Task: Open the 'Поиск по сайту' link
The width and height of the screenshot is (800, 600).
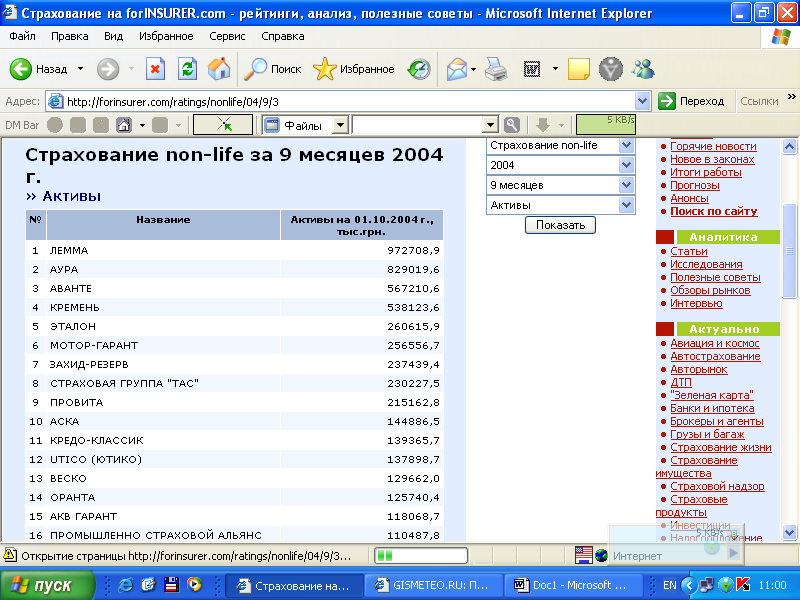Action: (713, 211)
